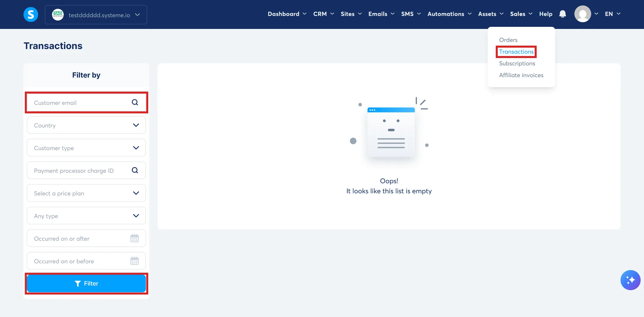Open the Sites menu
The image size is (644, 317).
coord(351,14)
